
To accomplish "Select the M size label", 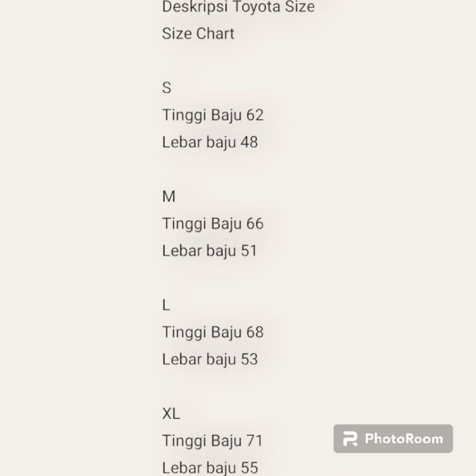I will click(x=168, y=196).
